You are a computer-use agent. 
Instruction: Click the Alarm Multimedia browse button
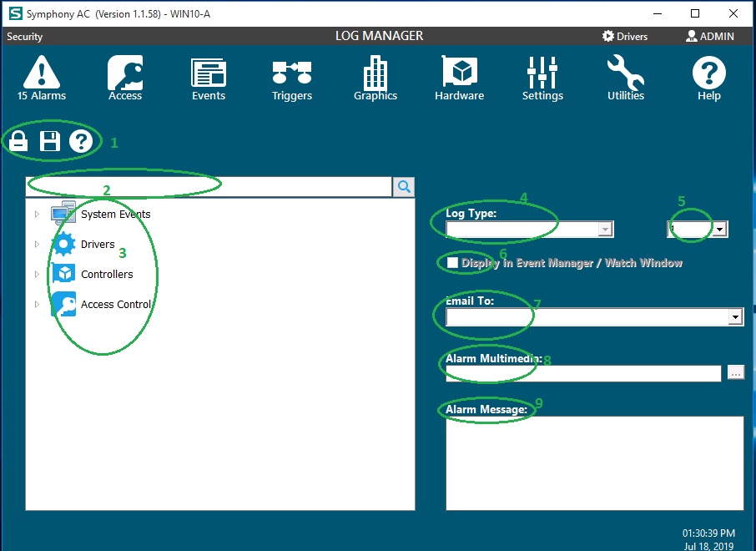coord(735,372)
